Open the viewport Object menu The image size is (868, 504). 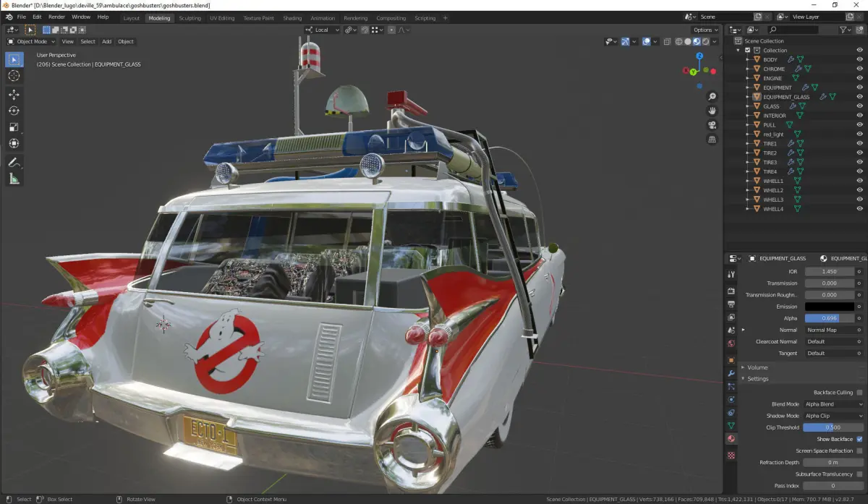click(126, 41)
